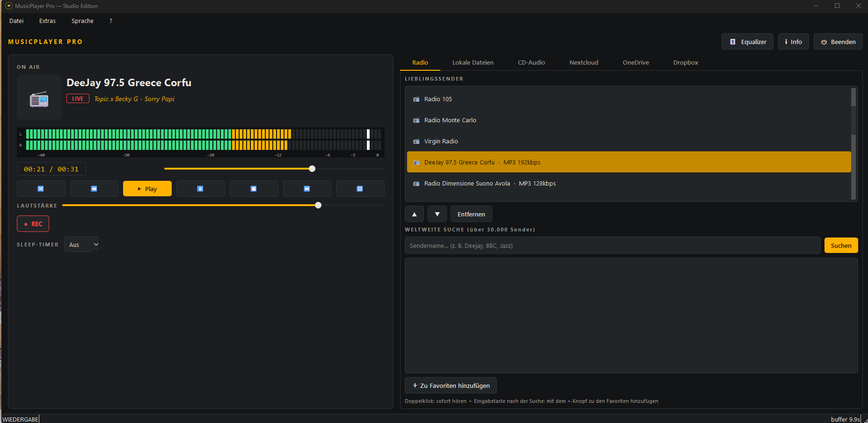The height and width of the screenshot is (423, 868).
Task: Click radio icon next to Virgin Radio
Action: tap(416, 141)
